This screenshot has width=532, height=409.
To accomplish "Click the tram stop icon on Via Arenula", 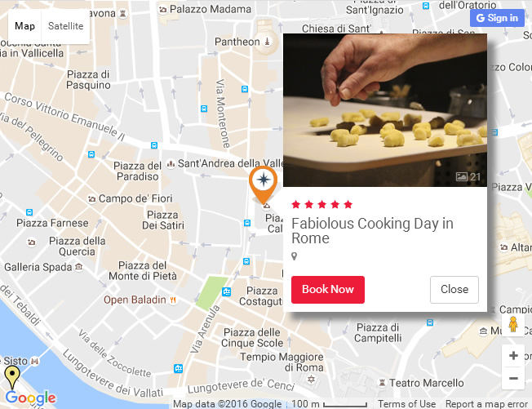I will [227, 291].
